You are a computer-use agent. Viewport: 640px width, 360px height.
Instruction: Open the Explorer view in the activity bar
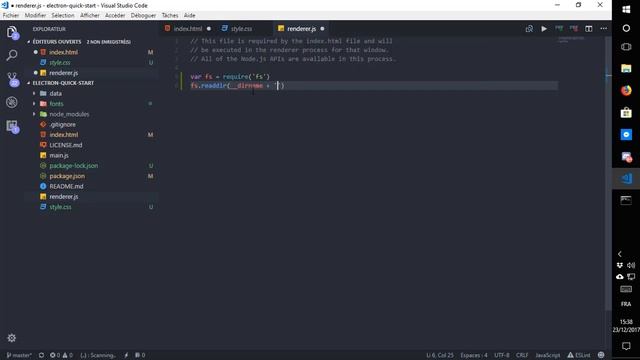pyautogui.click(x=12, y=32)
